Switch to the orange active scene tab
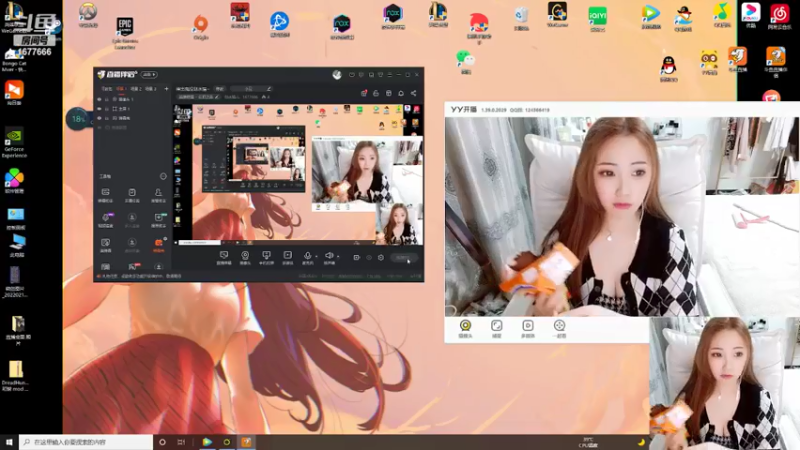The width and height of the screenshot is (800, 450). tap(121, 89)
